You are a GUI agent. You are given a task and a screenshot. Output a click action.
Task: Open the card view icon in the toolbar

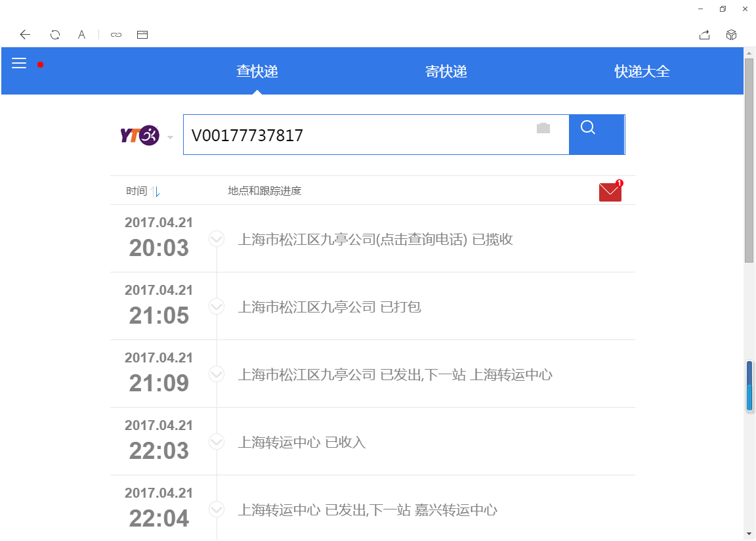pyautogui.click(x=142, y=34)
